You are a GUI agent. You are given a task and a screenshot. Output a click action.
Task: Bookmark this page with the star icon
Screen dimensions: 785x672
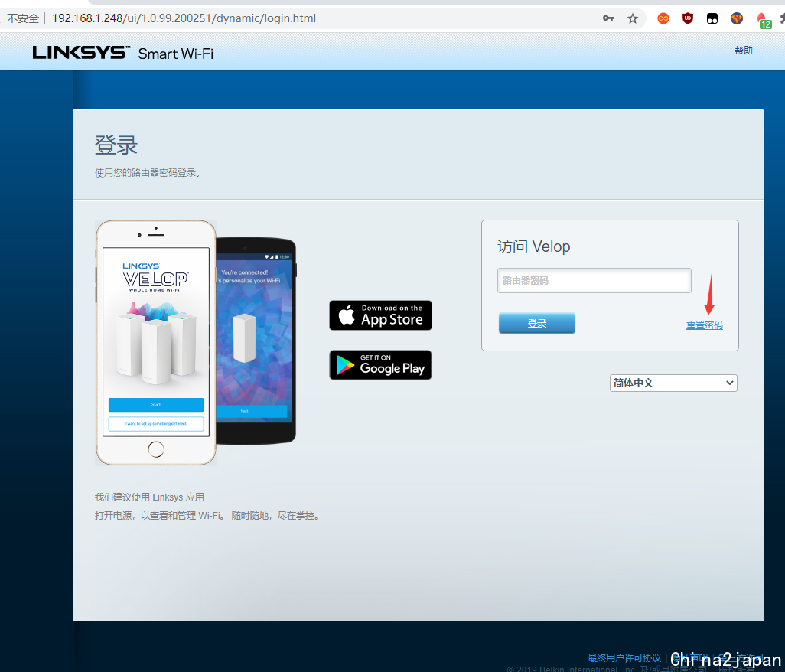633,18
